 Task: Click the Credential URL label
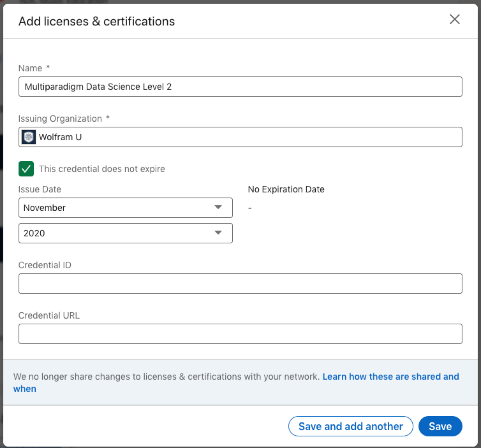49,315
